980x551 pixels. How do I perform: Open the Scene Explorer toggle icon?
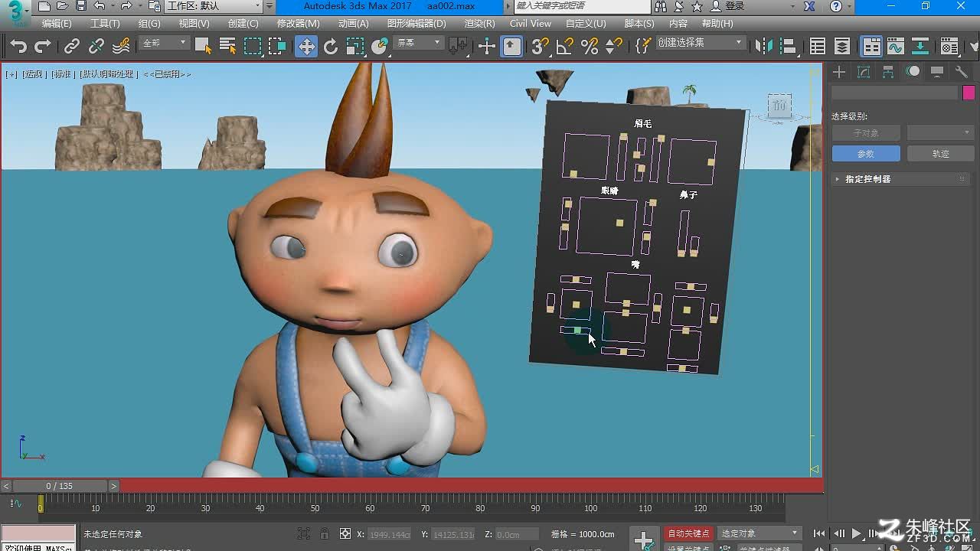point(818,47)
